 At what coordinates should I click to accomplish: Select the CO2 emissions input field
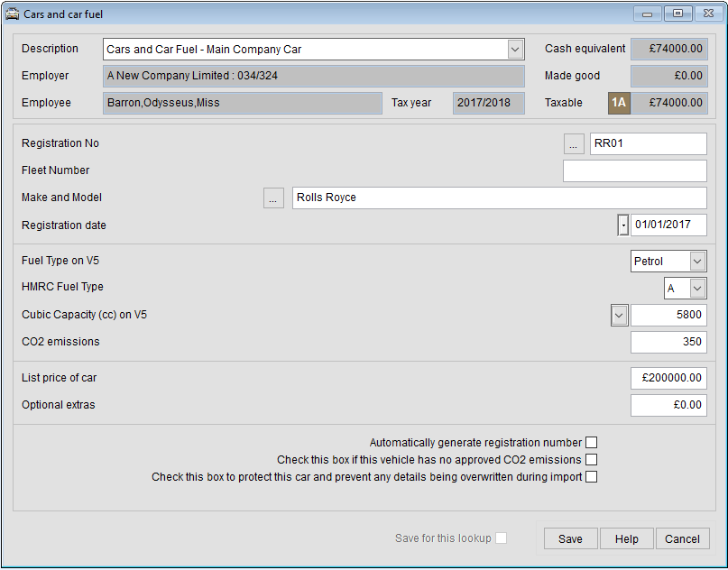(668, 342)
